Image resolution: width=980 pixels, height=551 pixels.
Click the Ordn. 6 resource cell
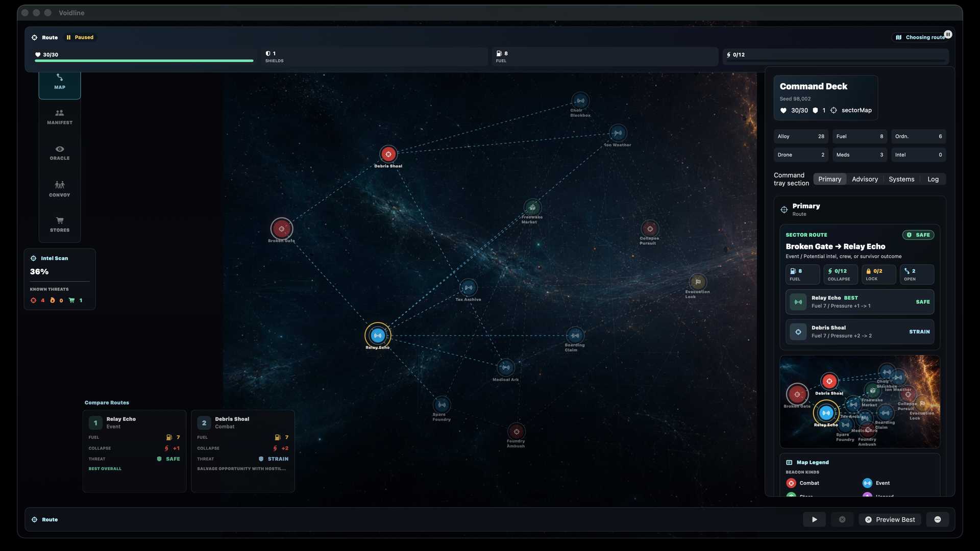[918, 136]
